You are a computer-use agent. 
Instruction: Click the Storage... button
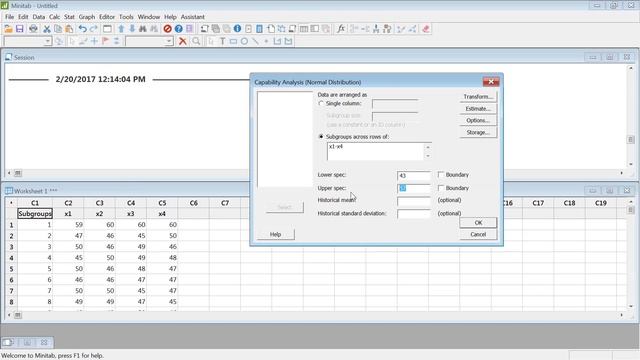(478, 132)
